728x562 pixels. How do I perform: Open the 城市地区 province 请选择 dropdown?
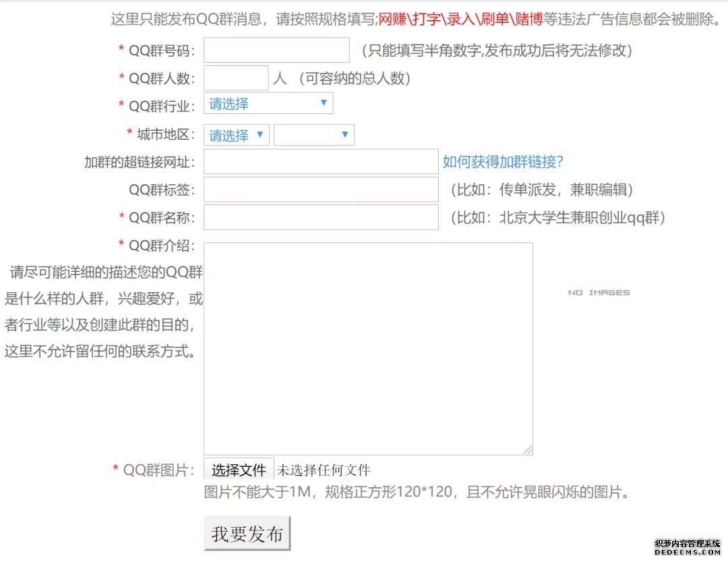[237, 135]
